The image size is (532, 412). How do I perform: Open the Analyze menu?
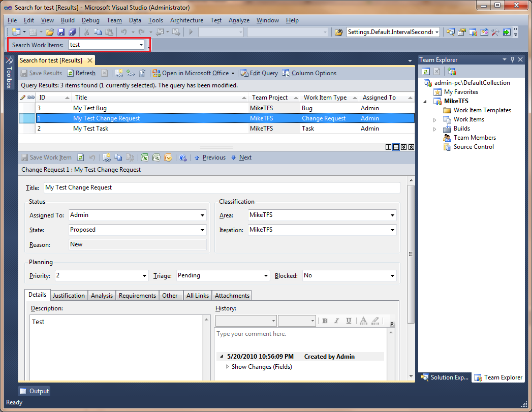pyautogui.click(x=239, y=20)
